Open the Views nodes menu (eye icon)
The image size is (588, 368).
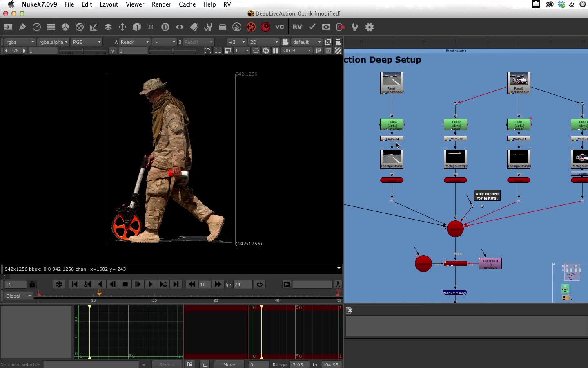(x=180, y=27)
